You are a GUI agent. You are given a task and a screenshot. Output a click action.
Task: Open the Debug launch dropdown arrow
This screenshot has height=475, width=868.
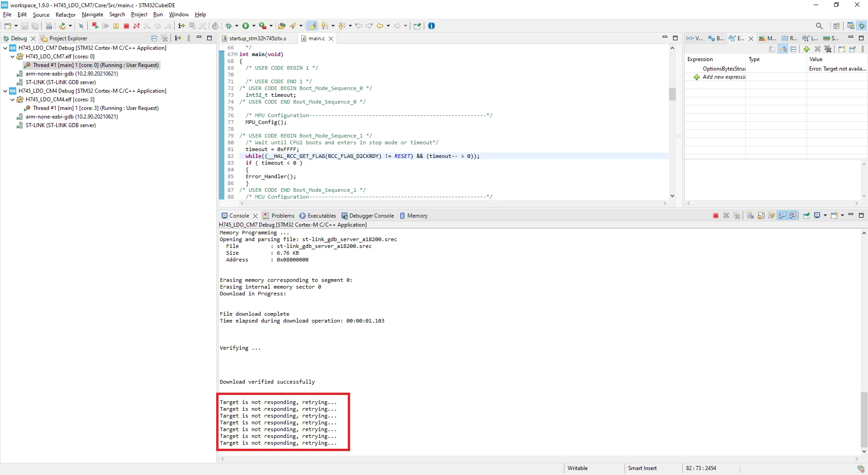(237, 26)
